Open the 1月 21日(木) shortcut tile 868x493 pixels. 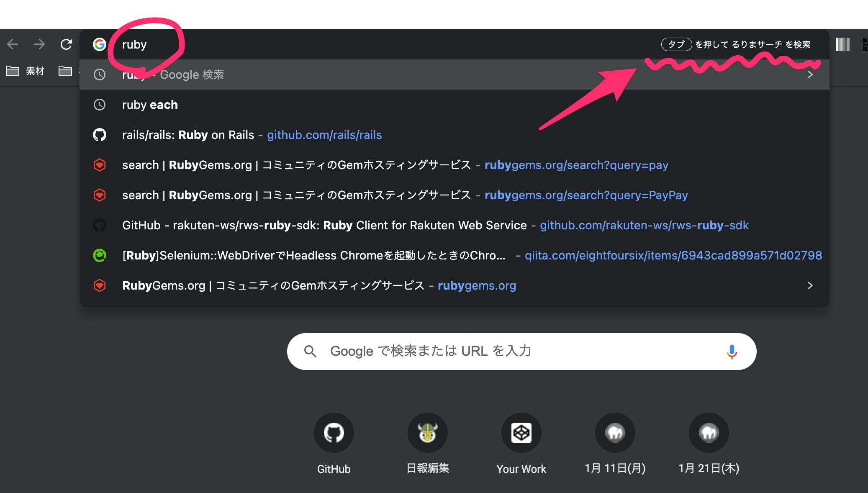[x=709, y=444]
